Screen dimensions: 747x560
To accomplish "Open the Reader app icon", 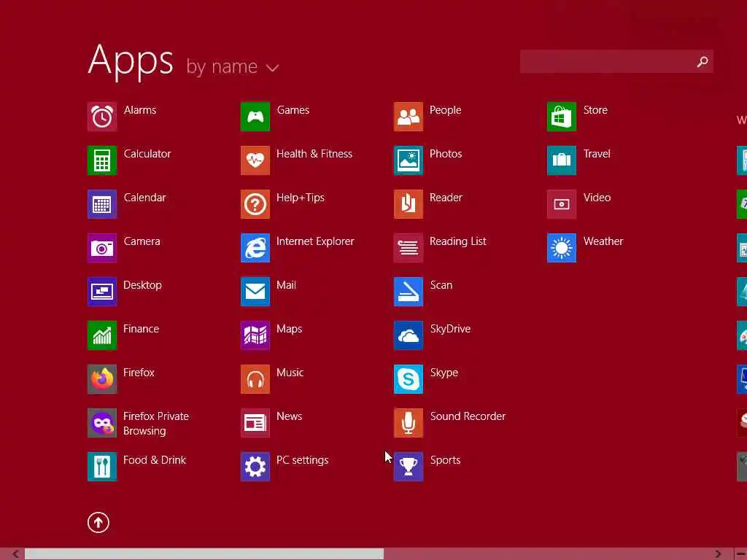I will coord(409,204).
